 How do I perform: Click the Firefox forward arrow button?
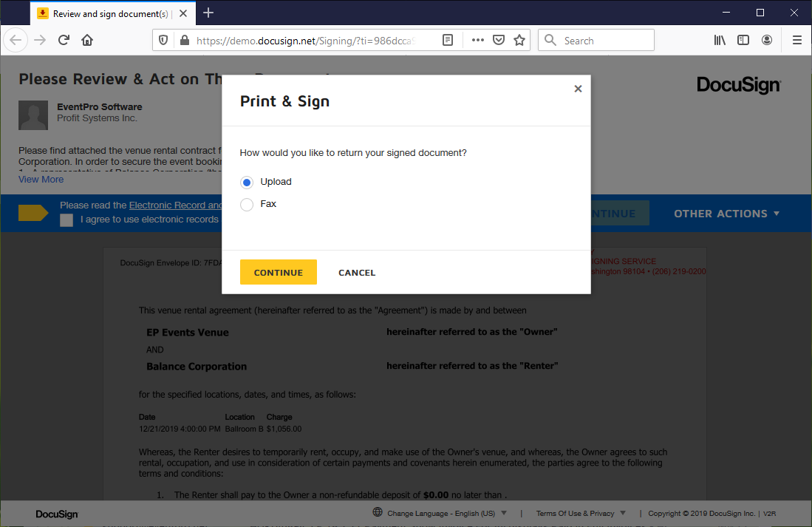click(40, 40)
